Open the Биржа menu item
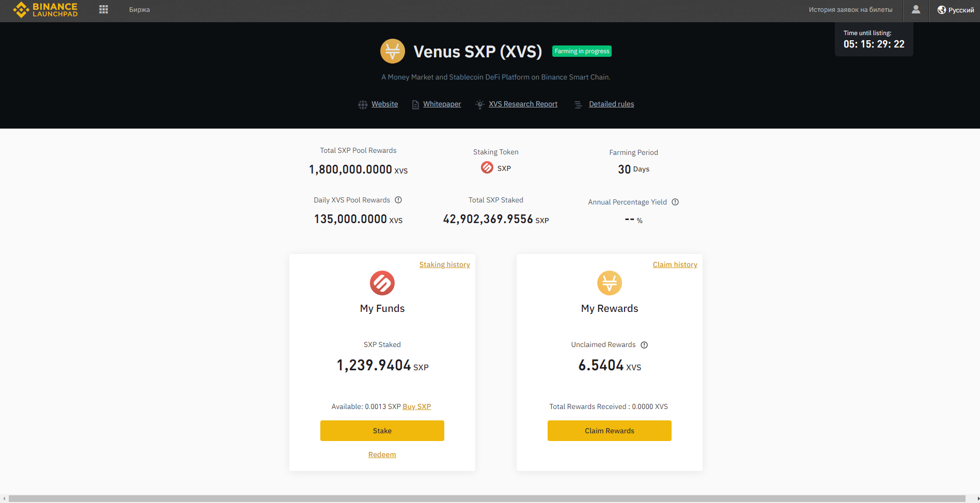This screenshot has width=980, height=503. click(x=139, y=10)
